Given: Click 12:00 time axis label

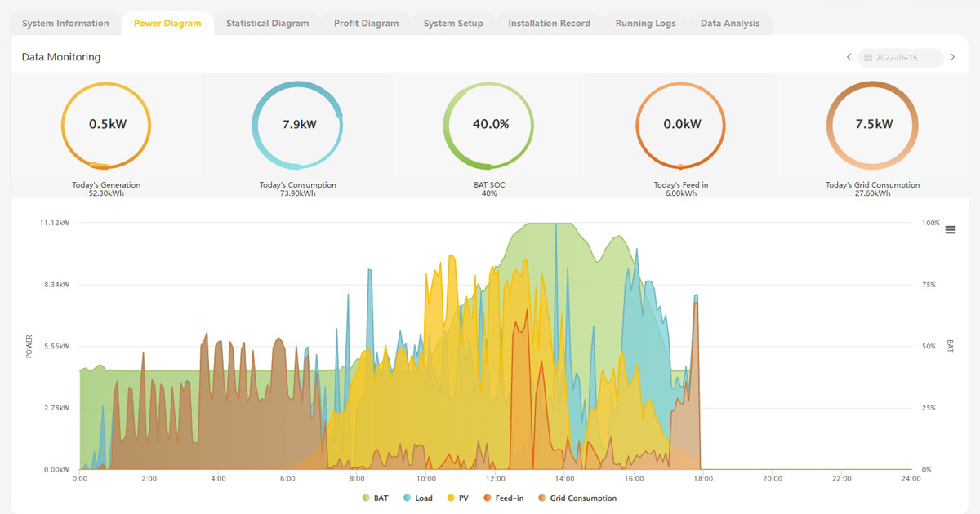Looking at the screenshot, I should click(x=495, y=479).
